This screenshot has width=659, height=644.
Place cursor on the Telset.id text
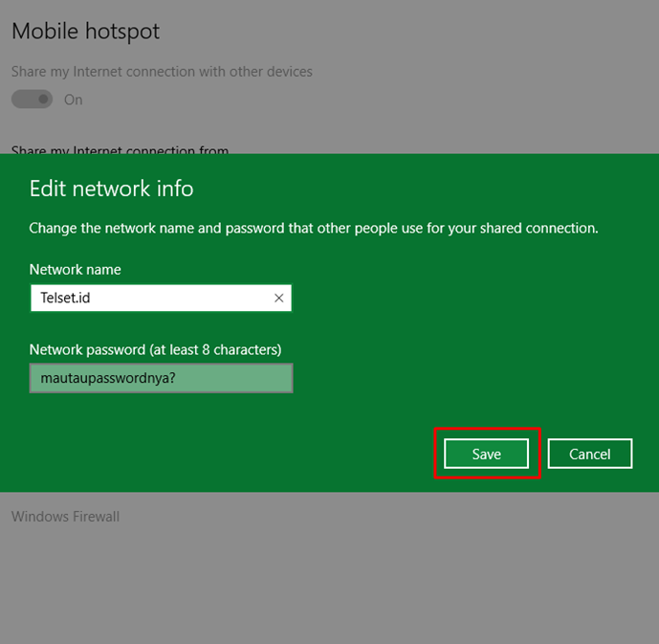tap(65, 299)
